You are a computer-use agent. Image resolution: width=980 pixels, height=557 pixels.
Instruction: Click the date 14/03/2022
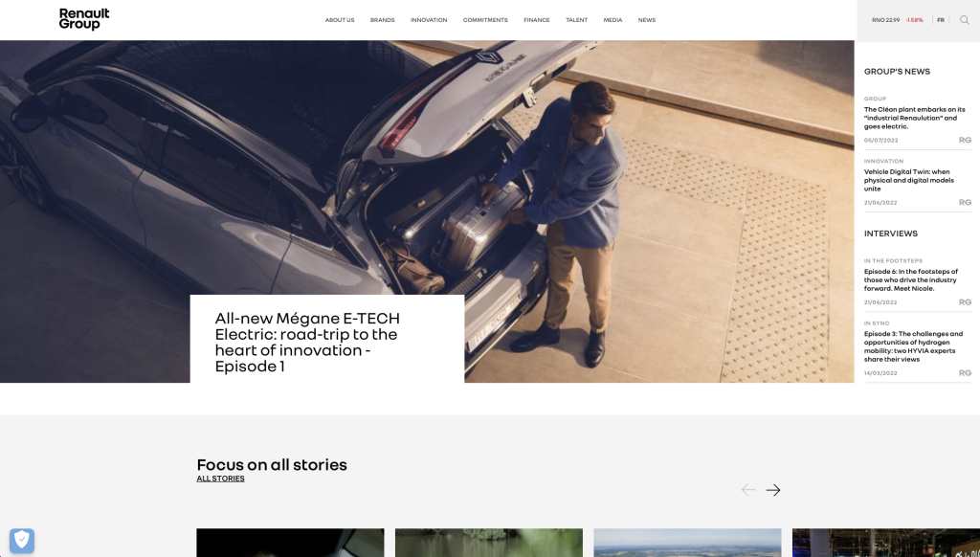880,373
